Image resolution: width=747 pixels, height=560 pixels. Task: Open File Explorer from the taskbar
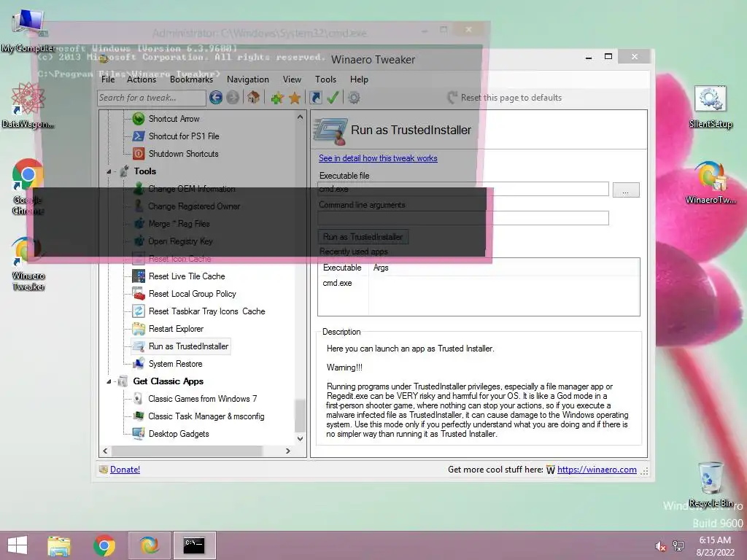(58, 545)
